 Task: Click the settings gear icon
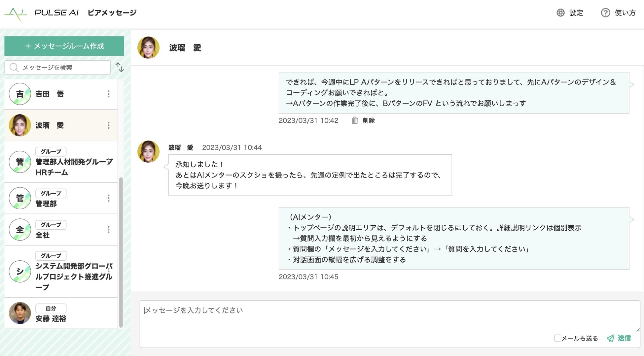click(x=560, y=13)
